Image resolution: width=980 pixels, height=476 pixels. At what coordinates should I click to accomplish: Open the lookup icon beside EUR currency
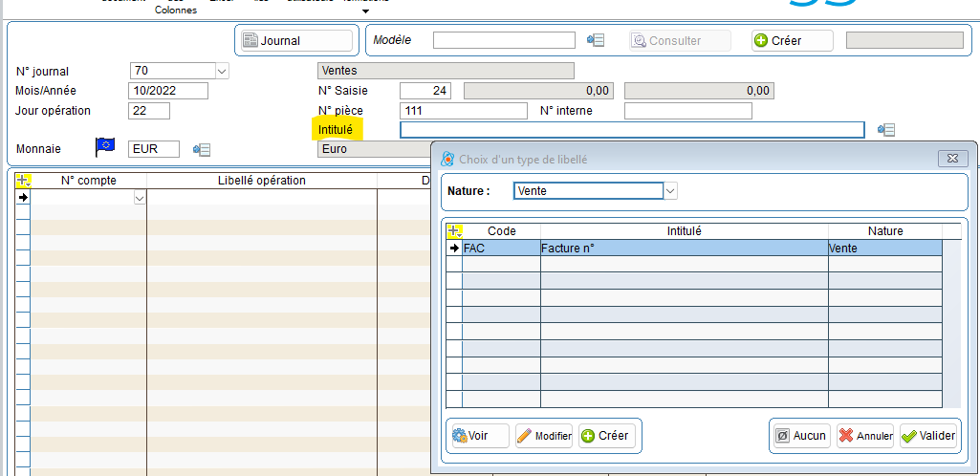(202, 149)
